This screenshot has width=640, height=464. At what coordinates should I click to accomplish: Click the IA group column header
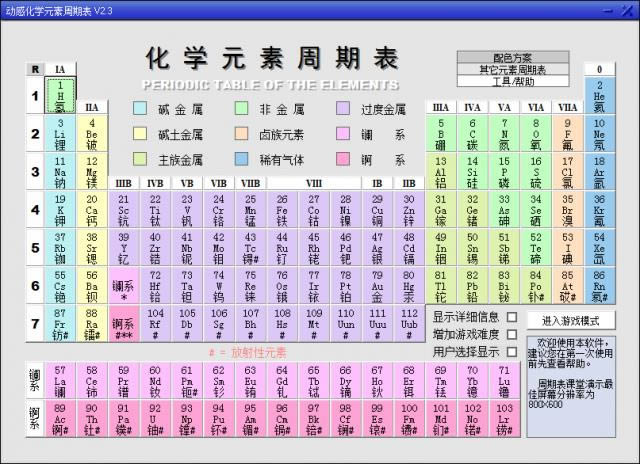[60, 69]
